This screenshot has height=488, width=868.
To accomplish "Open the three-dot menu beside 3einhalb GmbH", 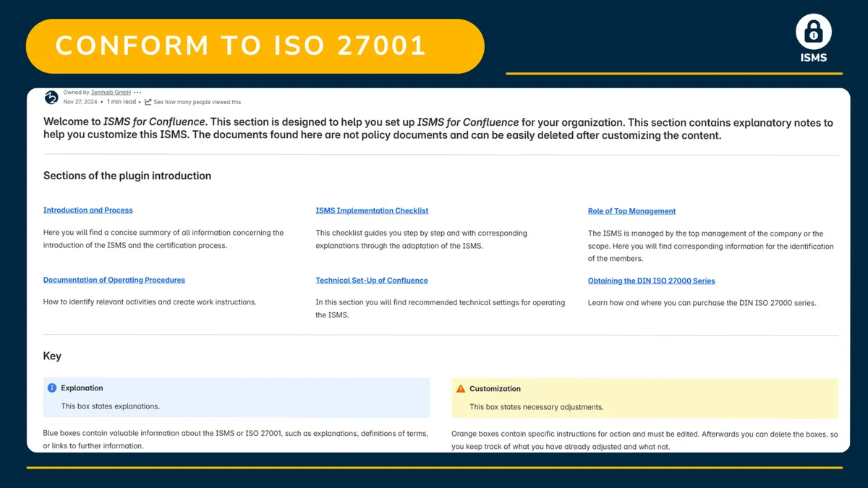I will pyautogui.click(x=137, y=93).
